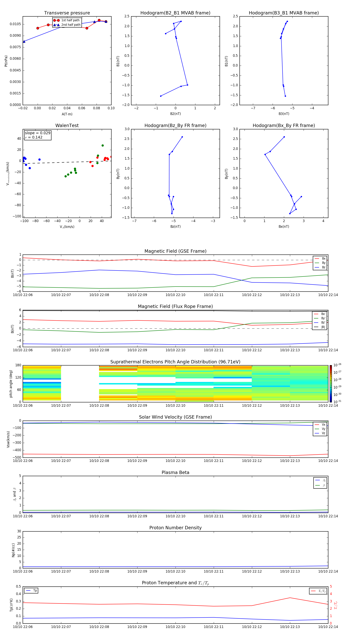This screenshot has width=351, height=644.
Task: Click the 'B2(nT)' x-axis label
Action: coord(175,114)
